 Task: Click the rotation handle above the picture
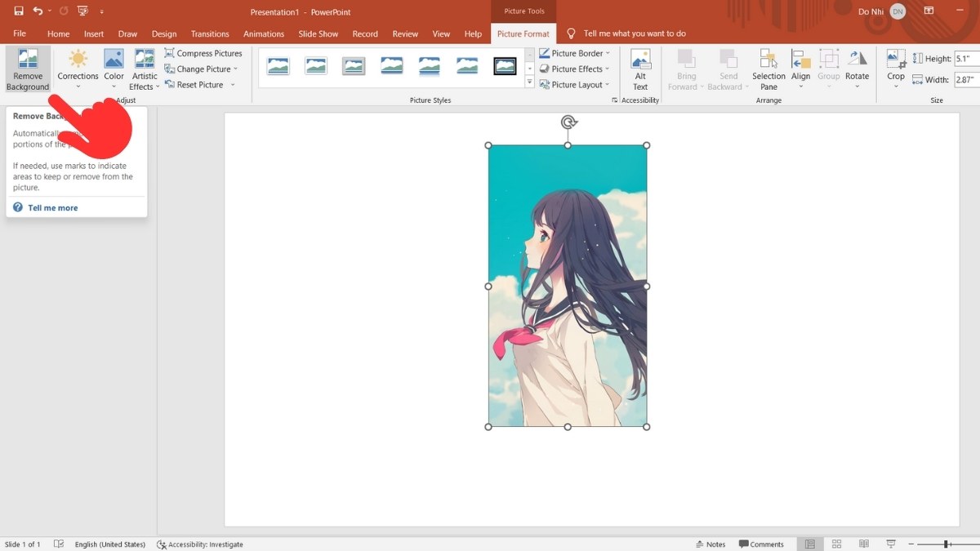click(x=568, y=122)
